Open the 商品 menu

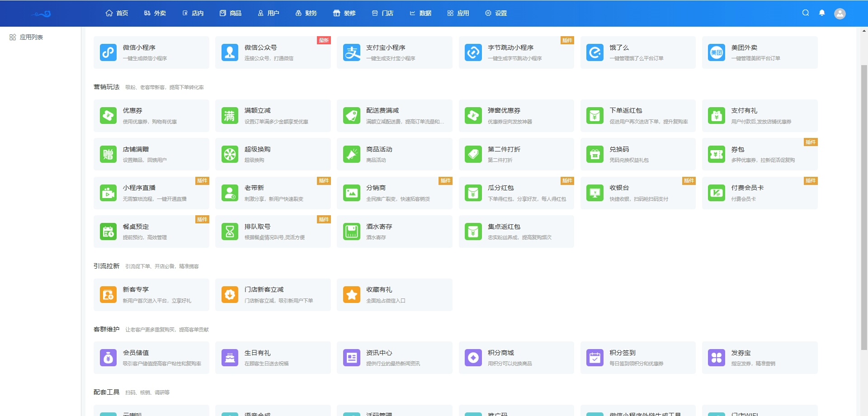coord(231,13)
